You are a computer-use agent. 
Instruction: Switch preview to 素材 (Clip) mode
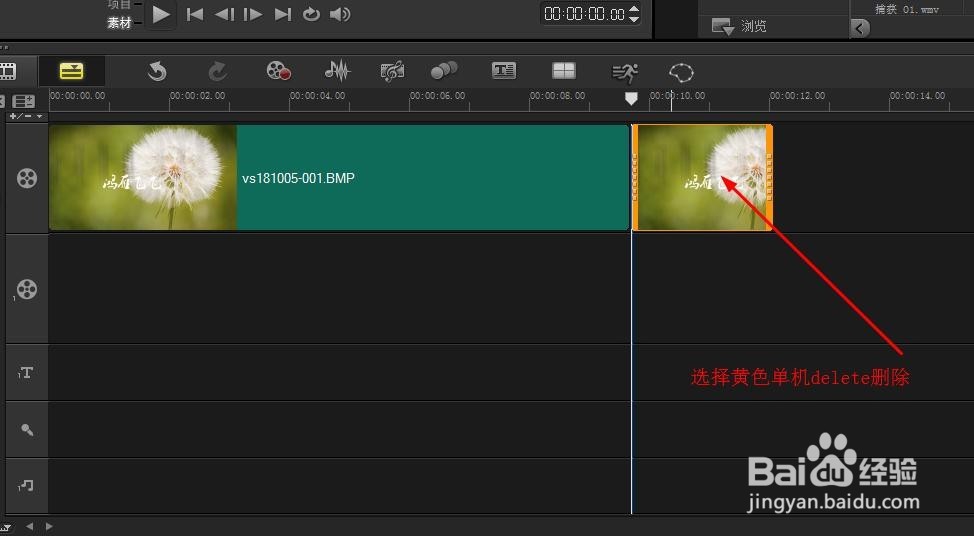tap(119, 22)
